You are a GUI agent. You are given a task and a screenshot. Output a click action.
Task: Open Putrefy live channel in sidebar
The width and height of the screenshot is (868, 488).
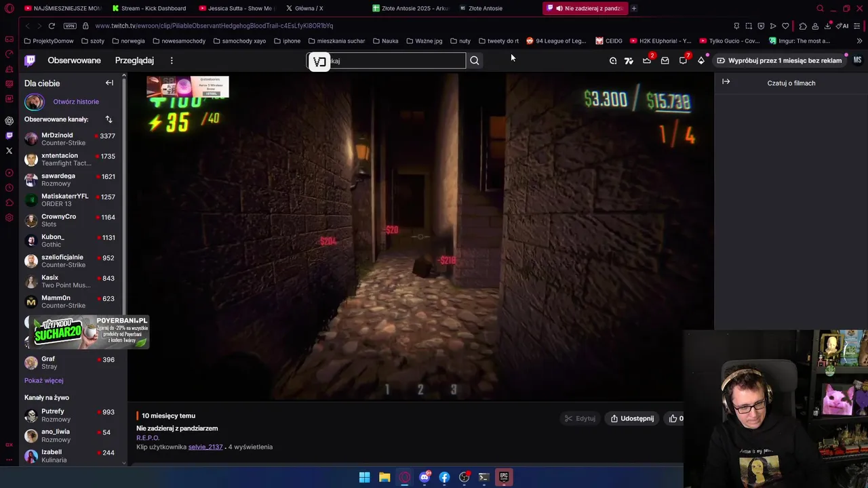pyautogui.click(x=71, y=415)
